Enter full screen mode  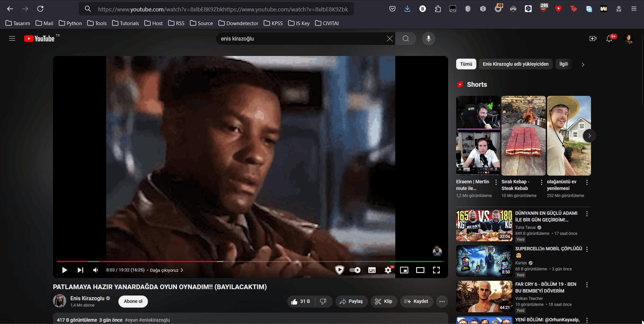pos(436,270)
